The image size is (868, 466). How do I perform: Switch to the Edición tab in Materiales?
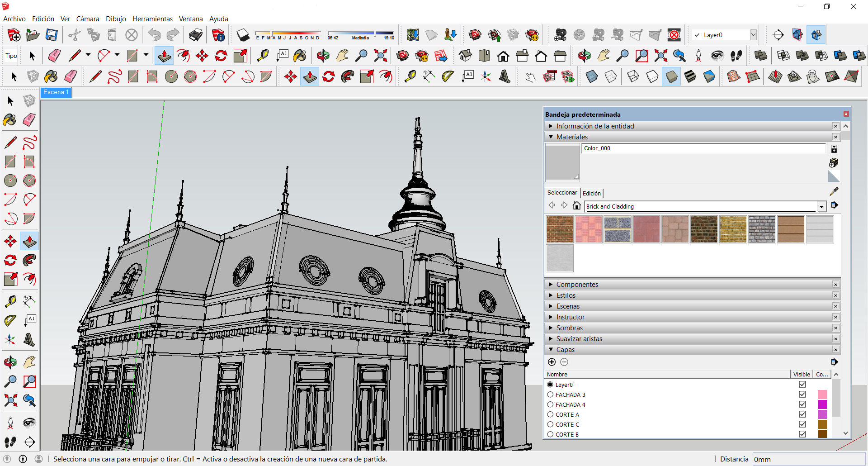coord(591,193)
